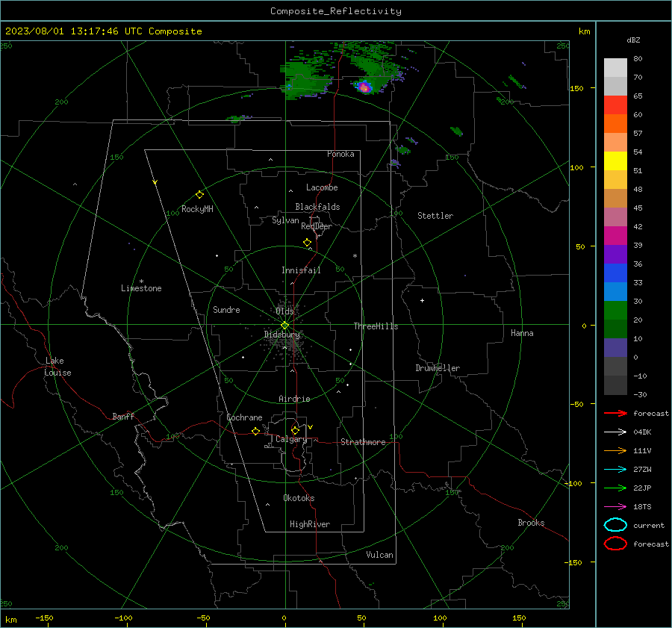The width and height of the screenshot is (672, 628).
Task: Choose the brown 45-48 dBZ swatch
Action: (x=615, y=199)
